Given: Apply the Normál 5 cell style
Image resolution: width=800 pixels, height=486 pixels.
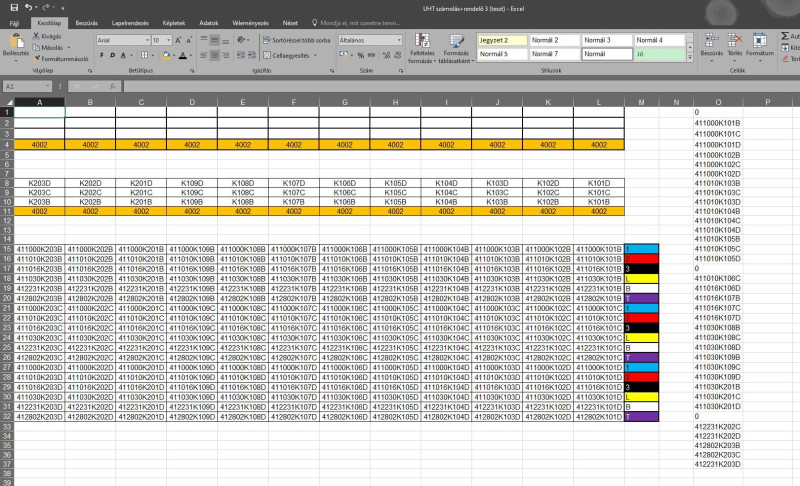Looking at the screenshot, I should [x=502, y=54].
